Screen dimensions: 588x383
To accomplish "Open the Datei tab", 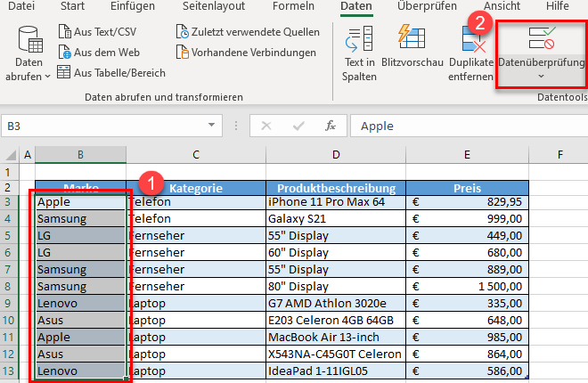I will point(21,6).
